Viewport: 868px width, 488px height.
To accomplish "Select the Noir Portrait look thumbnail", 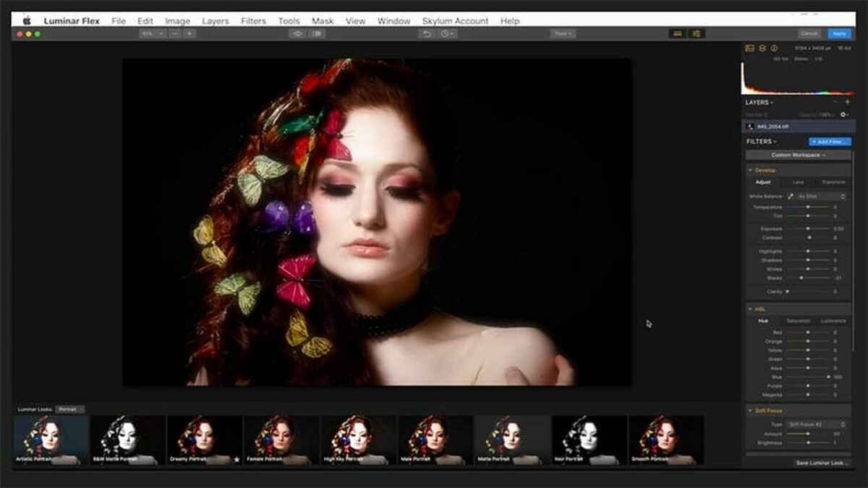I will pyautogui.click(x=590, y=440).
